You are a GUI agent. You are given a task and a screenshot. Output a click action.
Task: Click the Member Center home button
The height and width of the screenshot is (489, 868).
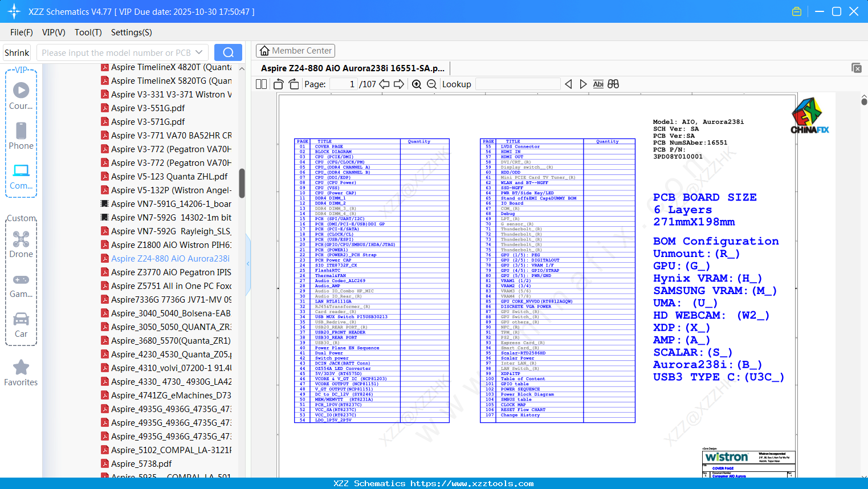pos(295,51)
